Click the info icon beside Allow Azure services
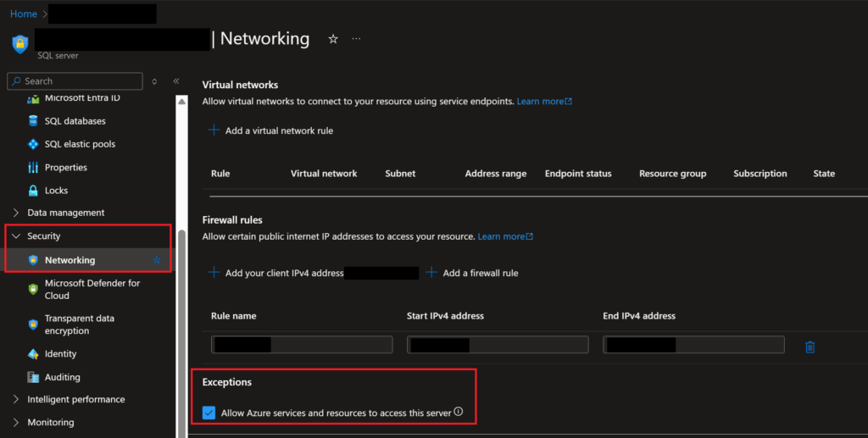Image resolution: width=868 pixels, height=438 pixels. 459,412
